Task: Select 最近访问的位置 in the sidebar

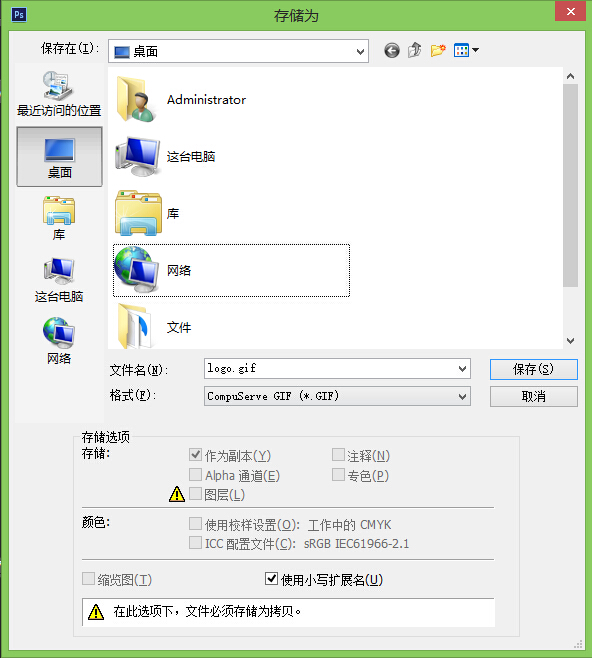Action: (x=59, y=94)
